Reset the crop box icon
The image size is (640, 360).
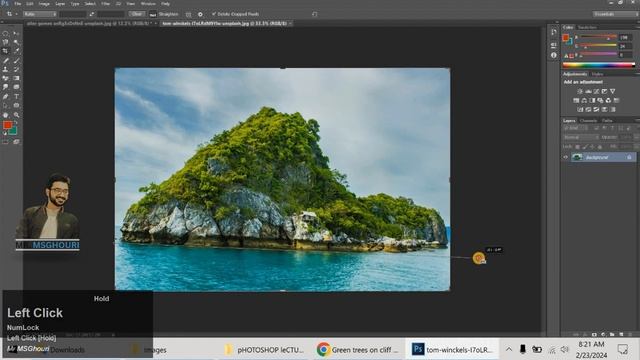(314, 14)
